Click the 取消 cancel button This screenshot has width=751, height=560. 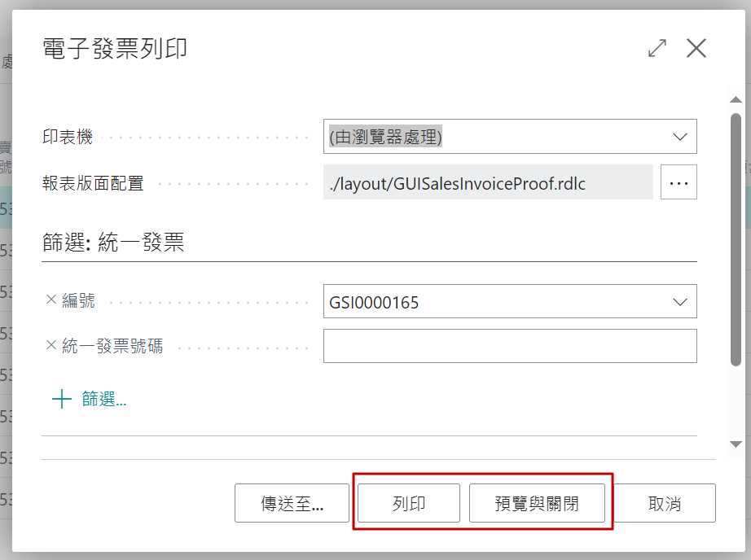(665, 503)
